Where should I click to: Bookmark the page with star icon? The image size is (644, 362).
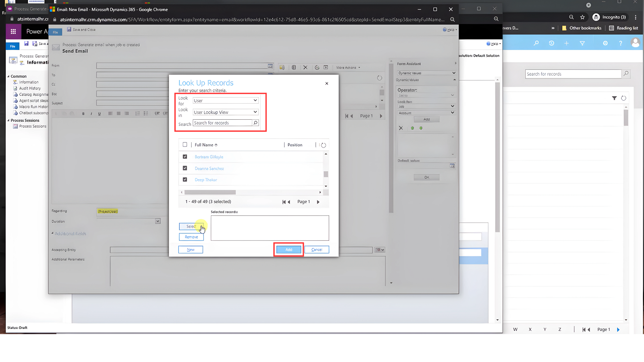tap(583, 17)
